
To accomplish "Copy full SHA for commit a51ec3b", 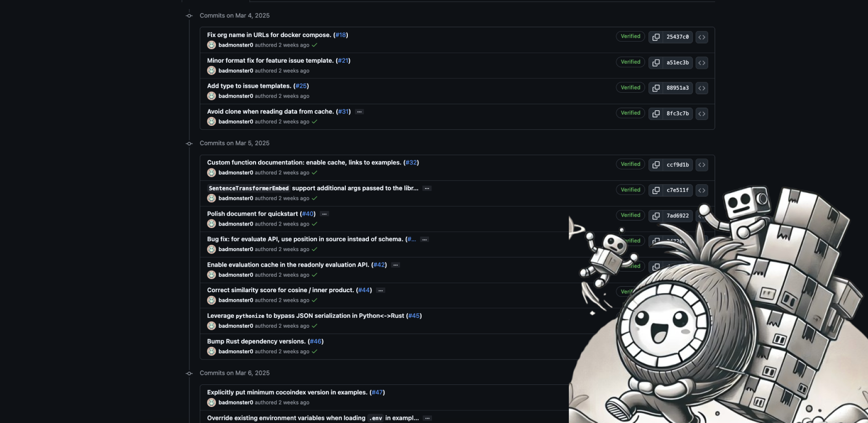I will pos(656,63).
